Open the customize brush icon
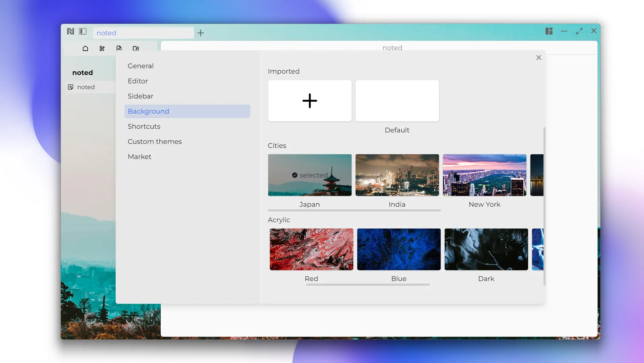 pos(102,48)
